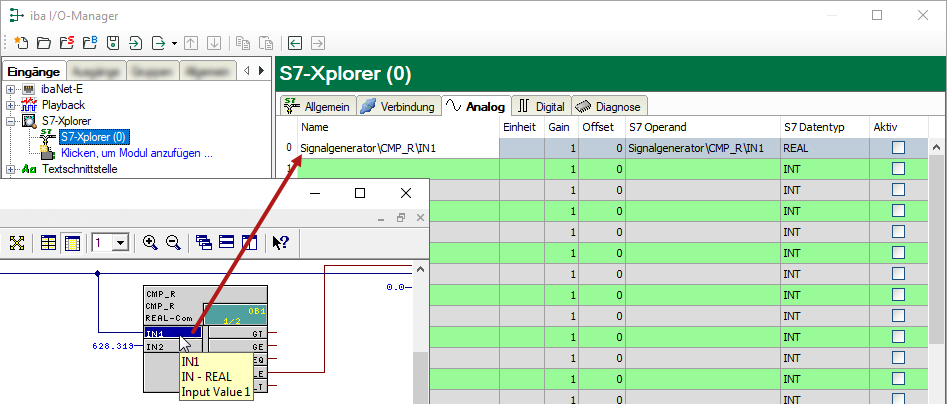Open the sheet number dropdown in CFC toolbar
This screenshot has height=404, width=947.
[x=121, y=242]
